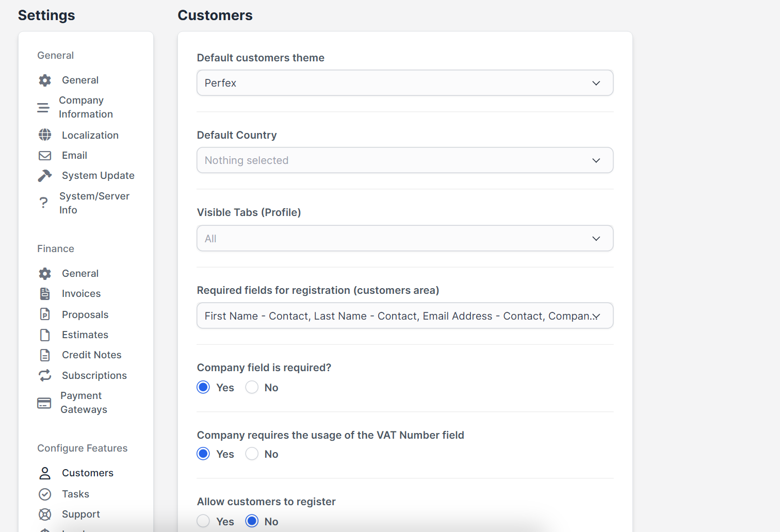Click the Finance General gear icon

tap(45, 274)
